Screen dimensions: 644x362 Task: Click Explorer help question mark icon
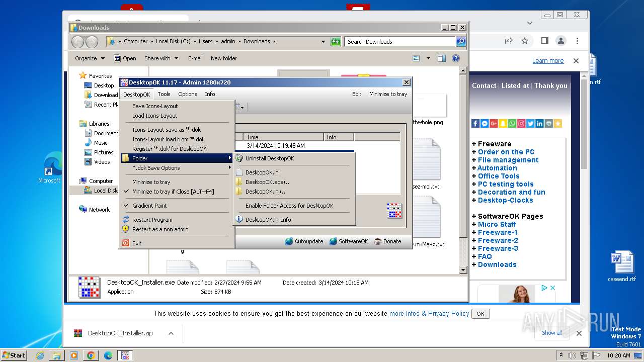(456, 58)
